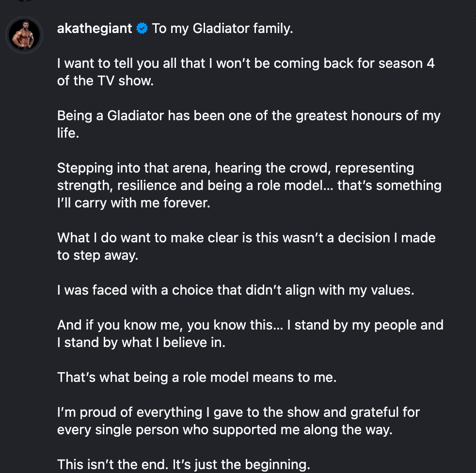Select the "greatest honours of my" line

point(249,116)
